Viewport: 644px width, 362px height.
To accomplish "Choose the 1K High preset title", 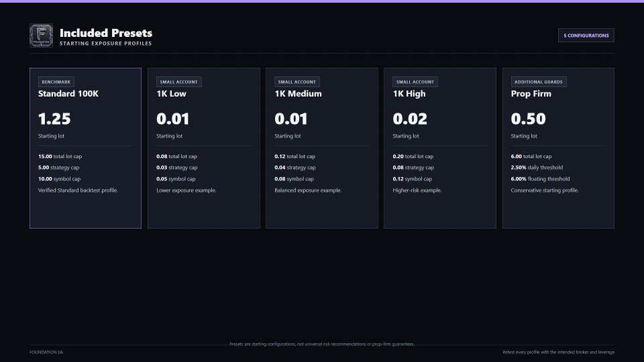I will (x=409, y=94).
